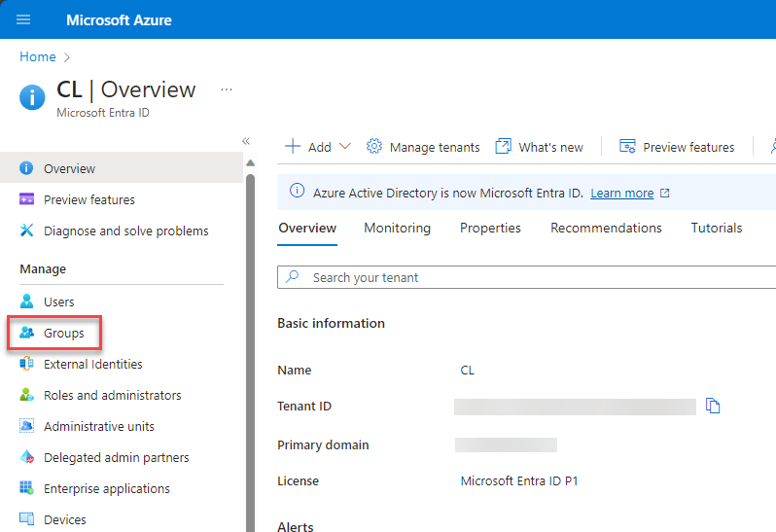776x532 pixels.
Task: Open Diagnose and solve problems
Action: click(125, 231)
